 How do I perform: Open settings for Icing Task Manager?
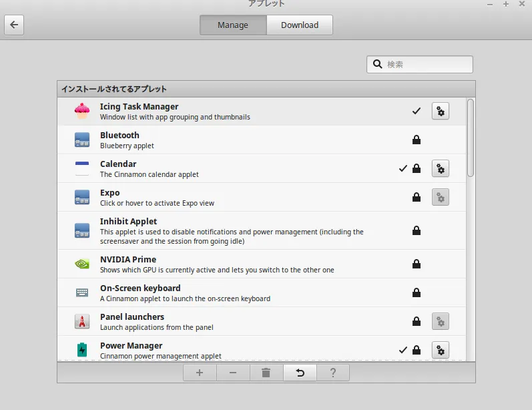tap(441, 112)
